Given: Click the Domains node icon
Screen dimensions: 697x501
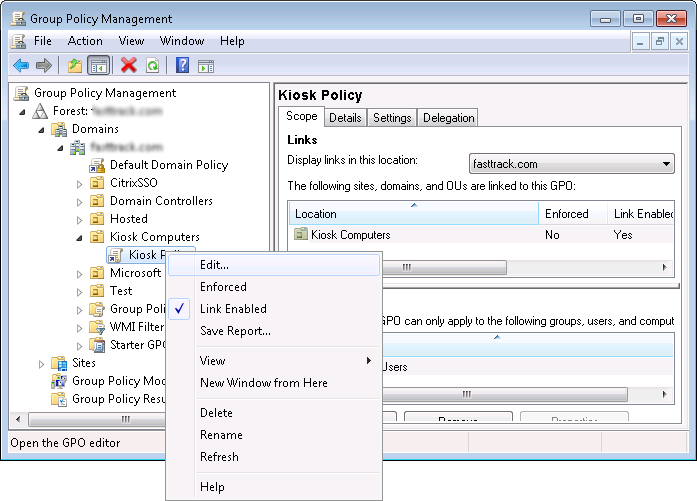Looking at the screenshot, I should [59, 129].
